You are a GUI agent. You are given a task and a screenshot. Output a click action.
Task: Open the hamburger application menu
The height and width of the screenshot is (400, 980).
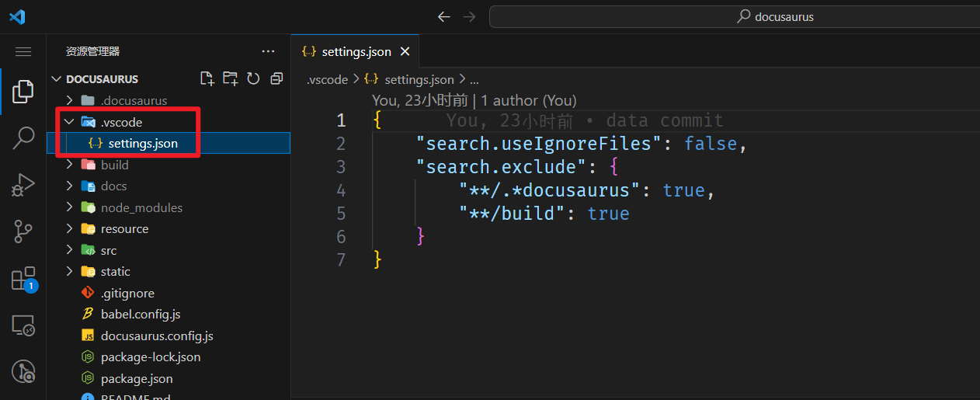point(23,52)
